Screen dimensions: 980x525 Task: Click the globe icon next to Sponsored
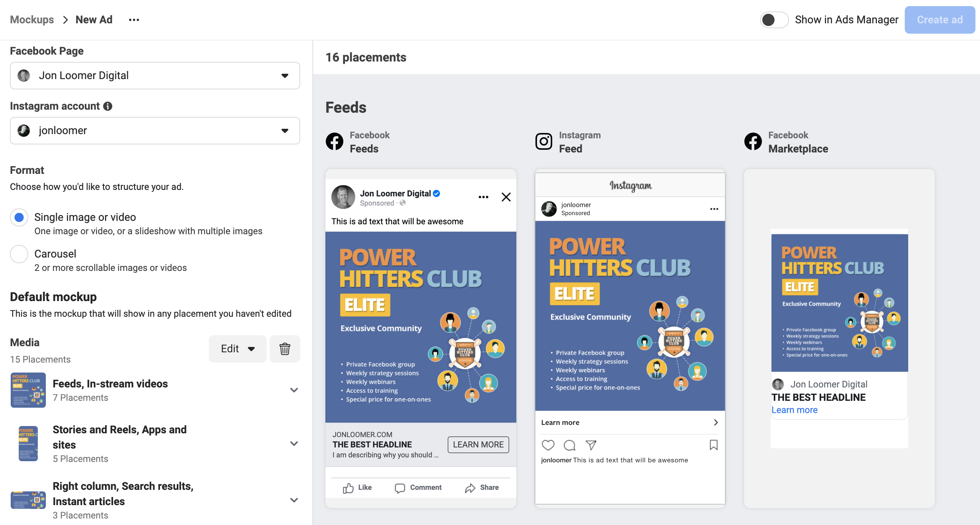point(403,203)
